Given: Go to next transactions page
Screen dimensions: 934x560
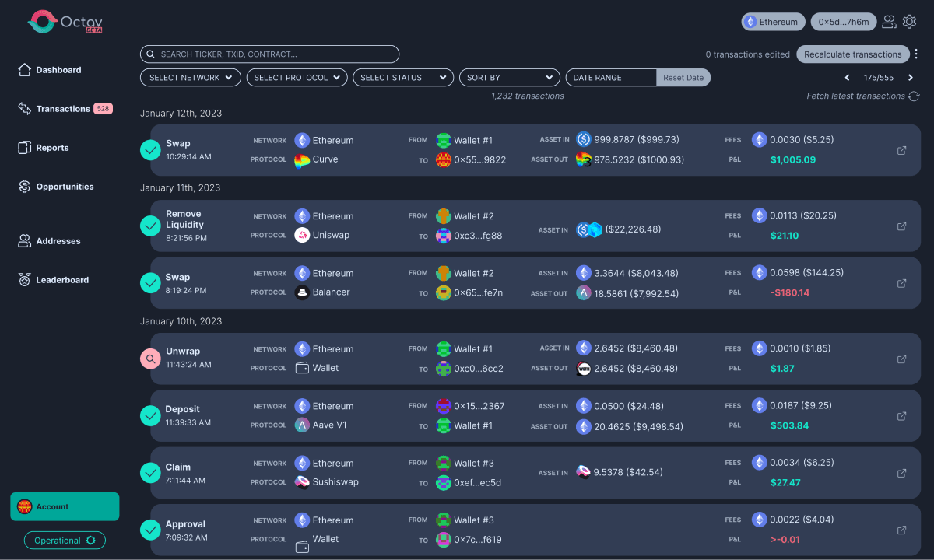Looking at the screenshot, I should tap(911, 78).
